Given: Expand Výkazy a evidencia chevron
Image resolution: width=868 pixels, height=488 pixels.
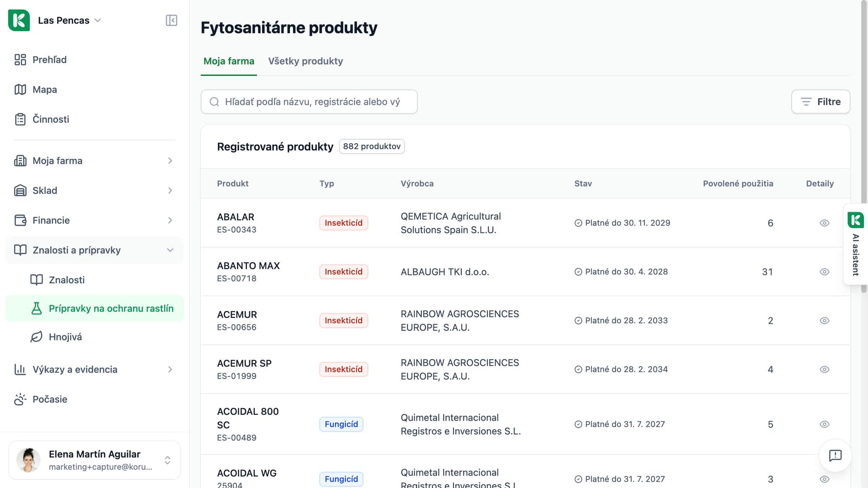Looking at the screenshot, I should [x=170, y=370].
